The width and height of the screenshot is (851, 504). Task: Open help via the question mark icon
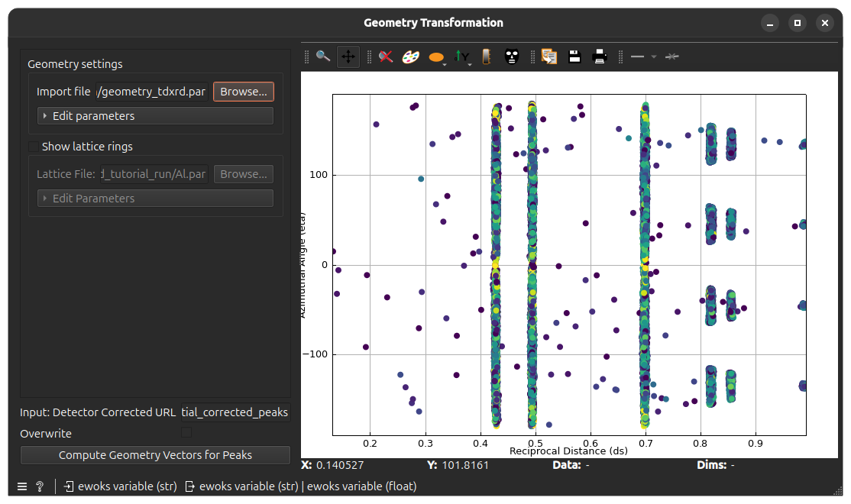tap(40, 486)
